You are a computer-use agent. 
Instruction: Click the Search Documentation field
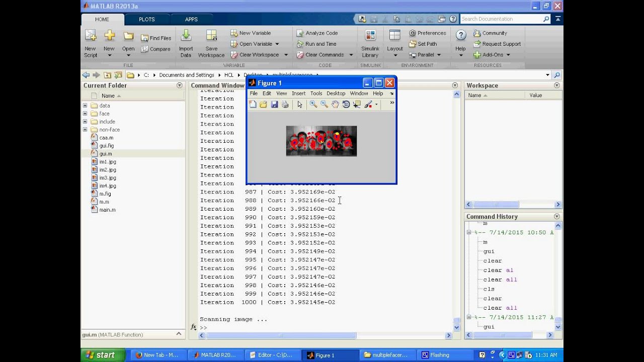click(501, 19)
